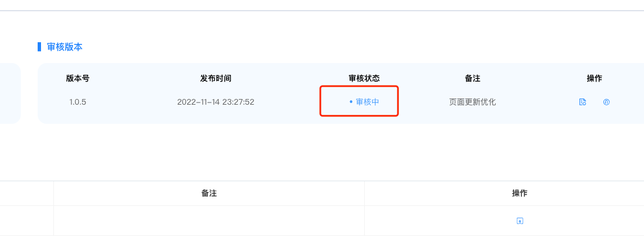The width and height of the screenshot is (644, 251).
Task: Select the 审核版本 section heading
Action: [65, 47]
